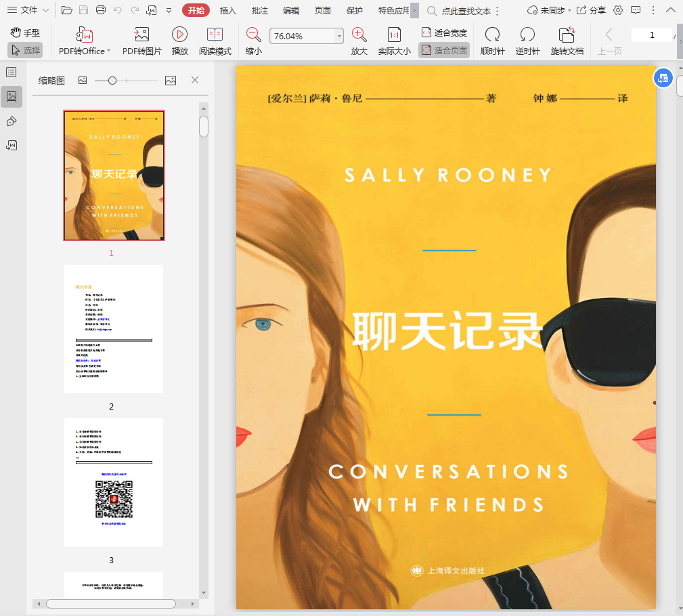Start slideshow with 播放 icon
This screenshot has height=616, width=683.
click(179, 35)
